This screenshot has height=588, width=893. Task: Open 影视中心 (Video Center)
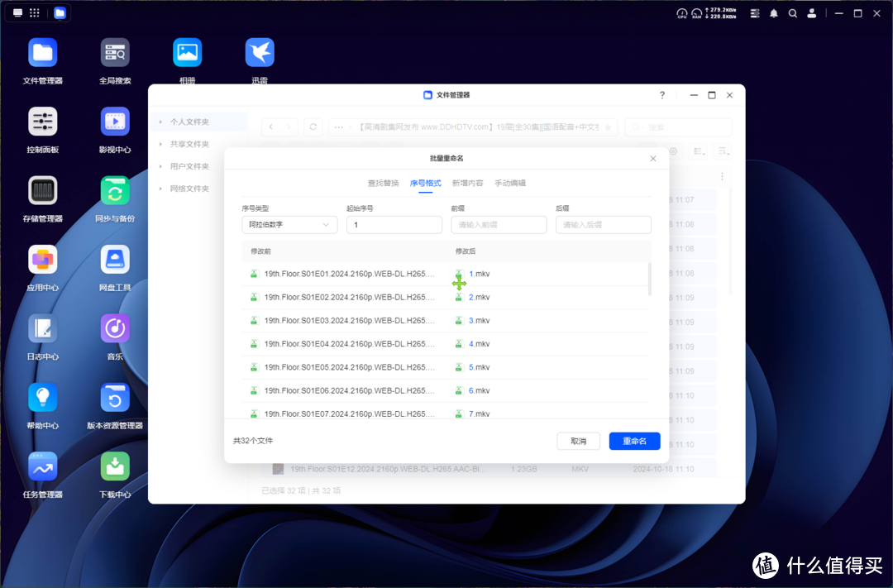114,120
